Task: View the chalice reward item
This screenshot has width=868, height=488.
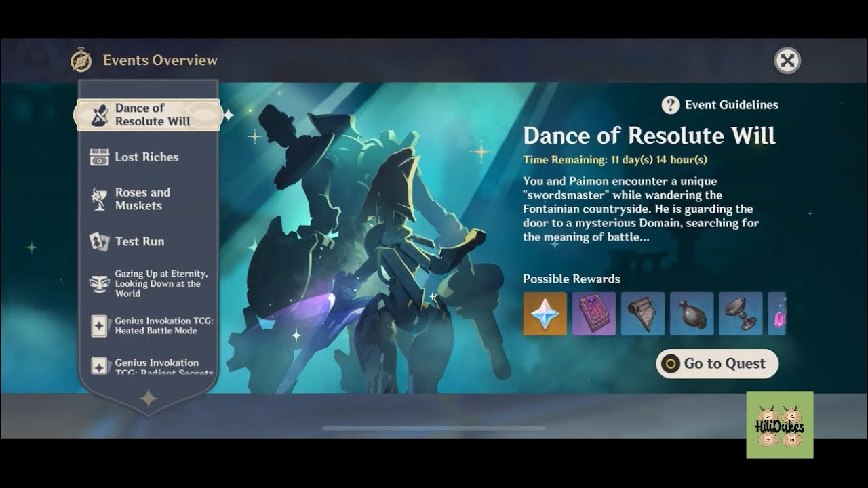Action: click(741, 314)
